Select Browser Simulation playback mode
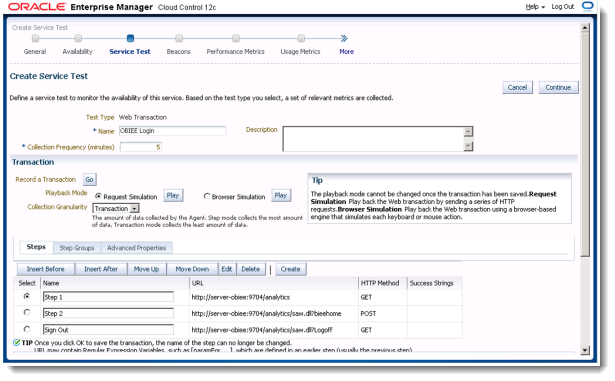This screenshot has width=615, height=381. (207, 196)
